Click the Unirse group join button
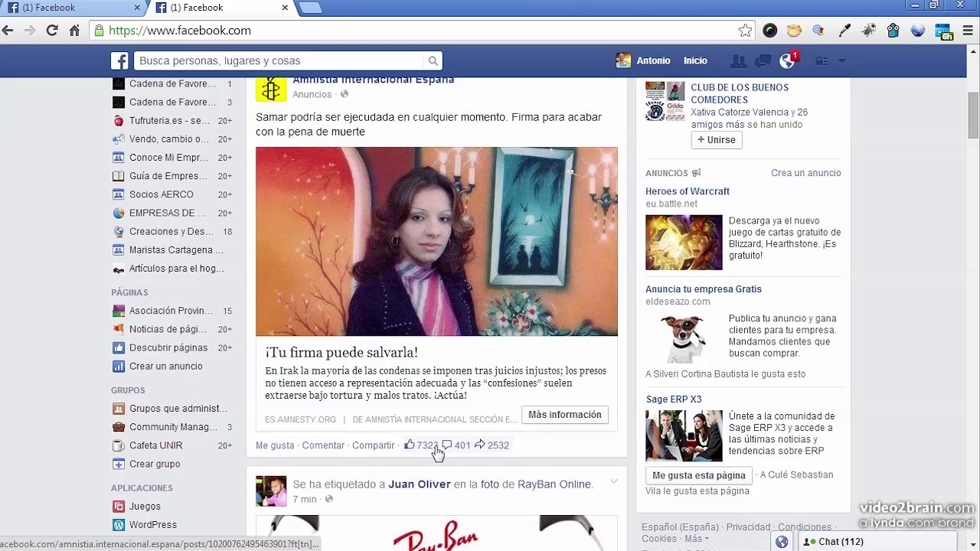 pyautogui.click(x=717, y=140)
